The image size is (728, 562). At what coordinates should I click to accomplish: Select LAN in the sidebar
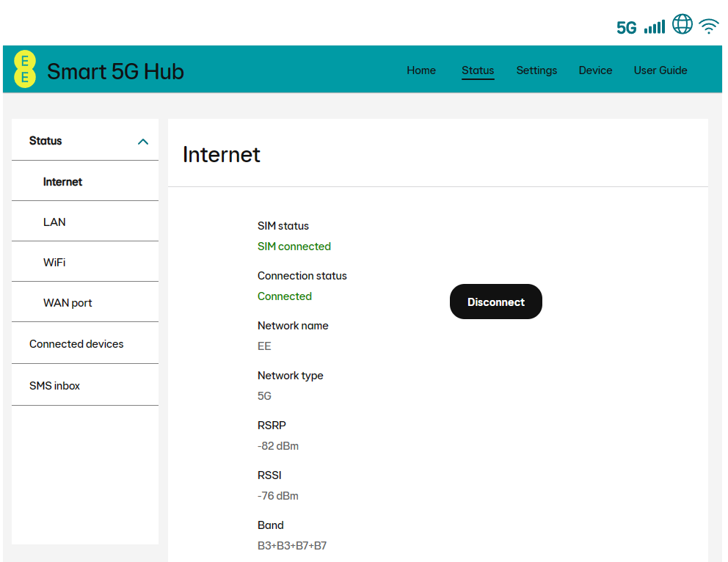[x=85, y=222]
